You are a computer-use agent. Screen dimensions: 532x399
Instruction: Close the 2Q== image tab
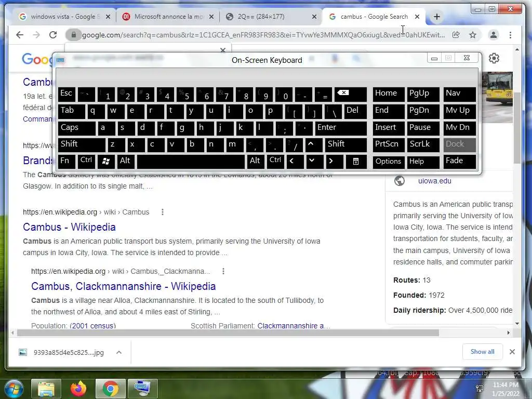click(x=314, y=17)
